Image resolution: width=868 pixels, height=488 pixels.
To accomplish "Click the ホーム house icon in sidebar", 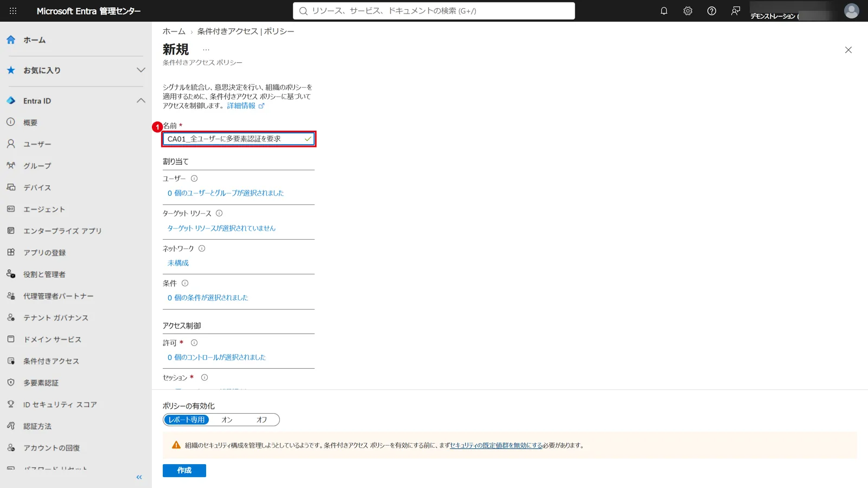I will click(11, 40).
